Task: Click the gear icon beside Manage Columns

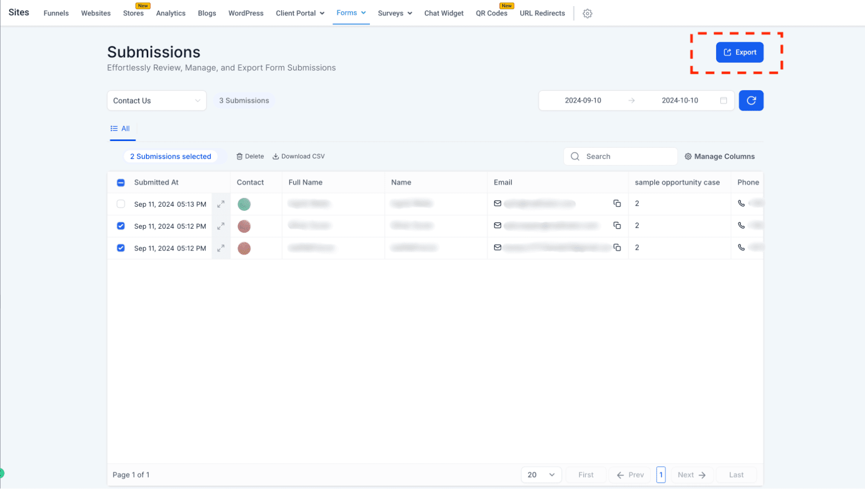Action: pyautogui.click(x=688, y=156)
